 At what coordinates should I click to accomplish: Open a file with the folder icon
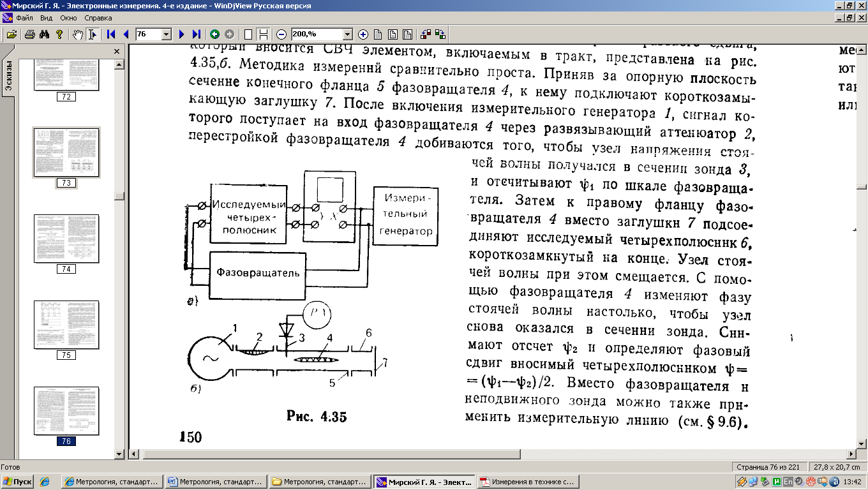(x=11, y=34)
